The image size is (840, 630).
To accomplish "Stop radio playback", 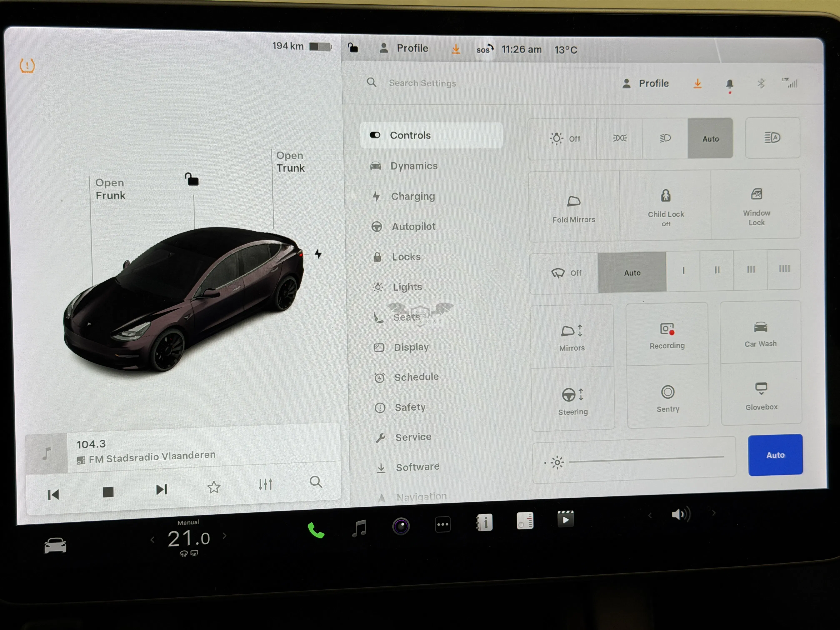I will [x=108, y=492].
